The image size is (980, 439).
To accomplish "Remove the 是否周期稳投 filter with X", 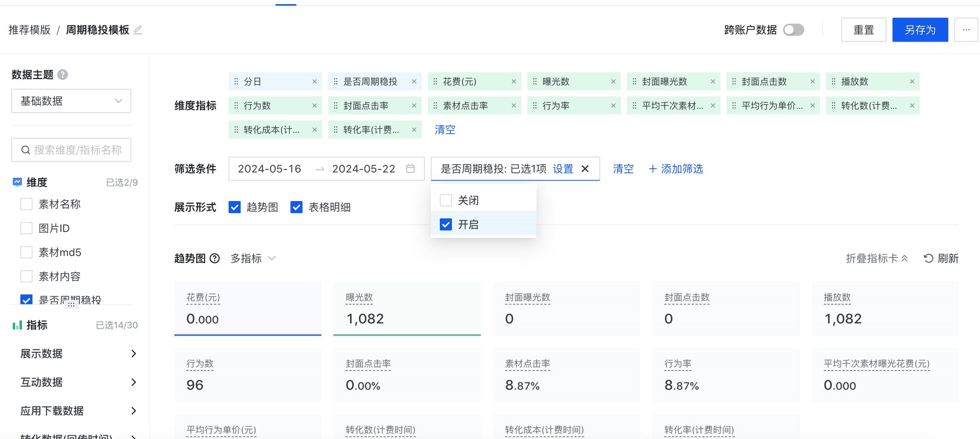I will point(585,169).
